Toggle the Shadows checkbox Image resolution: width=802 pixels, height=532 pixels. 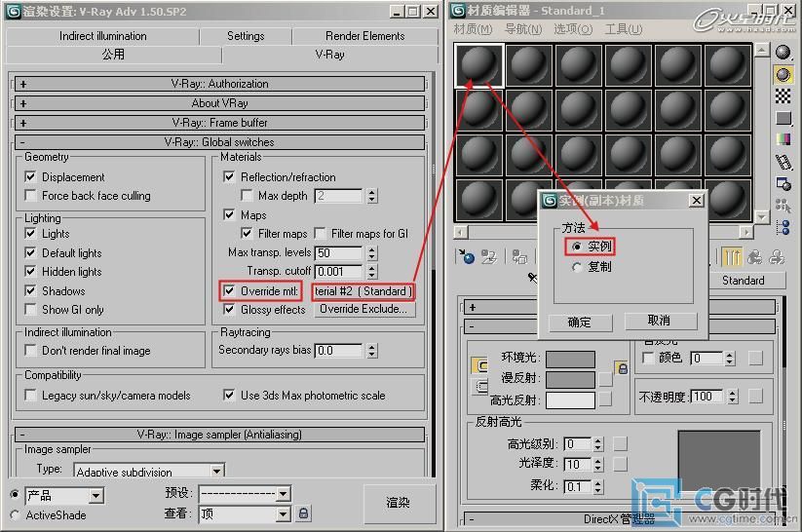point(30,290)
